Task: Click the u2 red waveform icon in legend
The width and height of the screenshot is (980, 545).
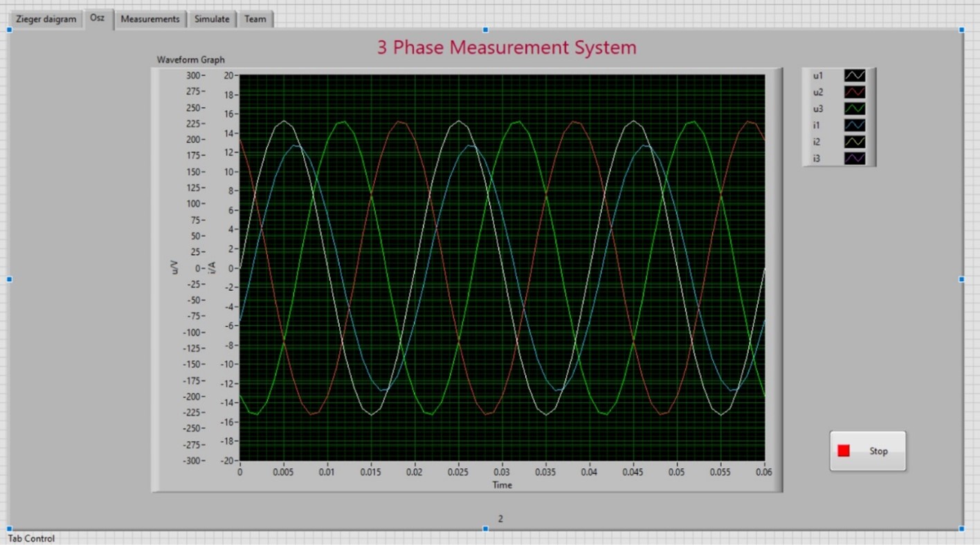Action: (854, 91)
